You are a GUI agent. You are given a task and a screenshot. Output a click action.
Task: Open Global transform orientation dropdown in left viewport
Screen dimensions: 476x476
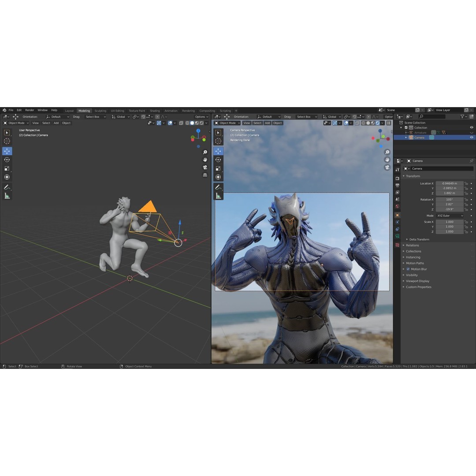120,117
